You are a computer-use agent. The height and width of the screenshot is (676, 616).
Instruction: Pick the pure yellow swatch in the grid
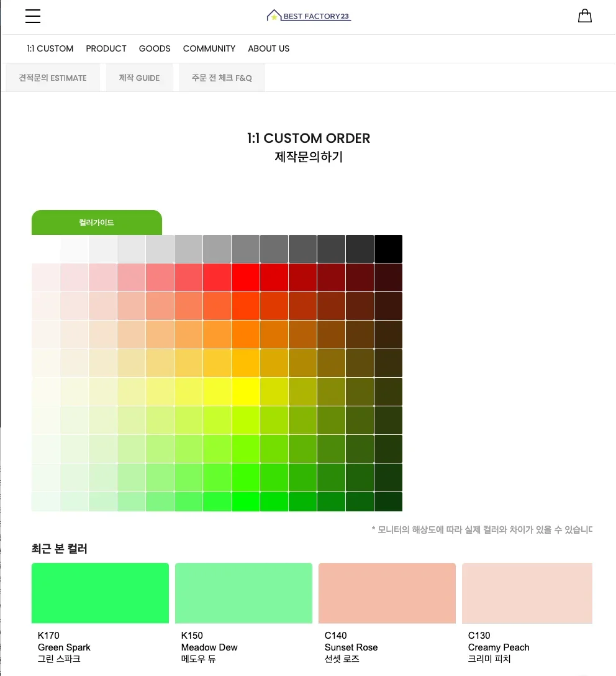click(245, 391)
